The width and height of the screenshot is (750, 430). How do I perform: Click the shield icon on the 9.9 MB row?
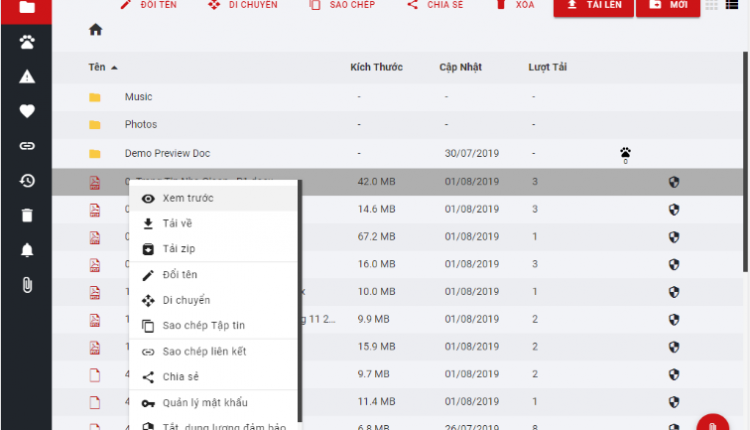point(674,320)
